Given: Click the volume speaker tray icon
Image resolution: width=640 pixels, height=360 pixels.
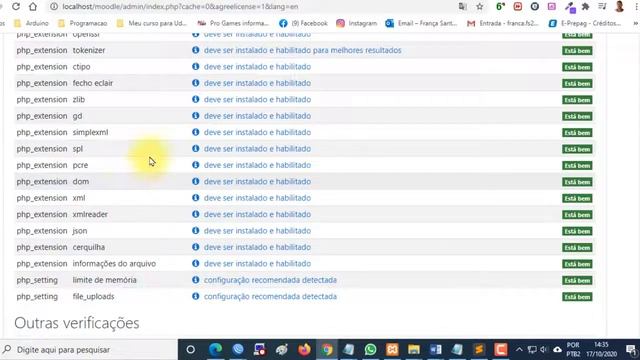Looking at the screenshot, I should click(544, 350).
